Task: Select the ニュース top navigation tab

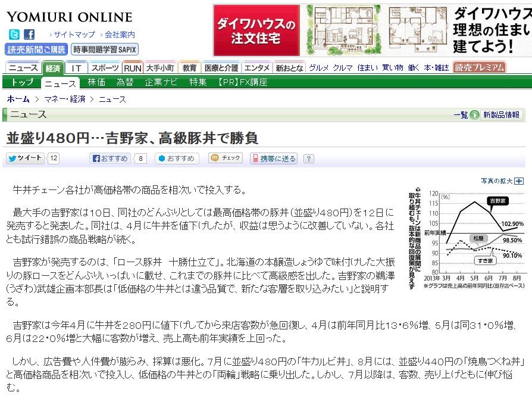Action: tap(23, 68)
